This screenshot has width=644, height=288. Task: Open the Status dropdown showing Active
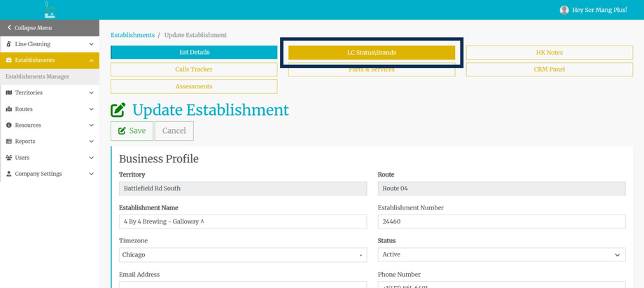(501, 254)
